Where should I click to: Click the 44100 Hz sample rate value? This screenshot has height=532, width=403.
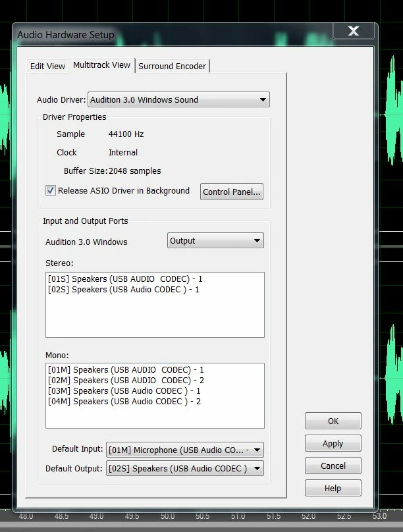(126, 134)
